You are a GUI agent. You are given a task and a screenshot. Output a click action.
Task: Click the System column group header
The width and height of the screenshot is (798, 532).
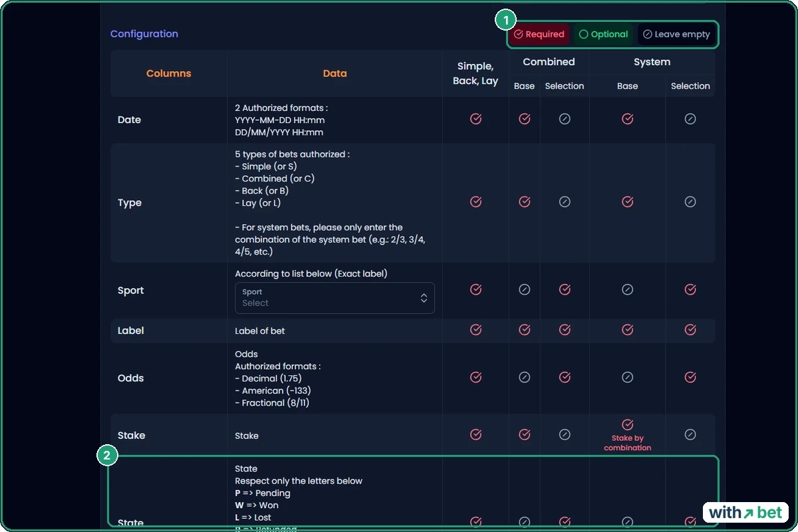click(652, 62)
